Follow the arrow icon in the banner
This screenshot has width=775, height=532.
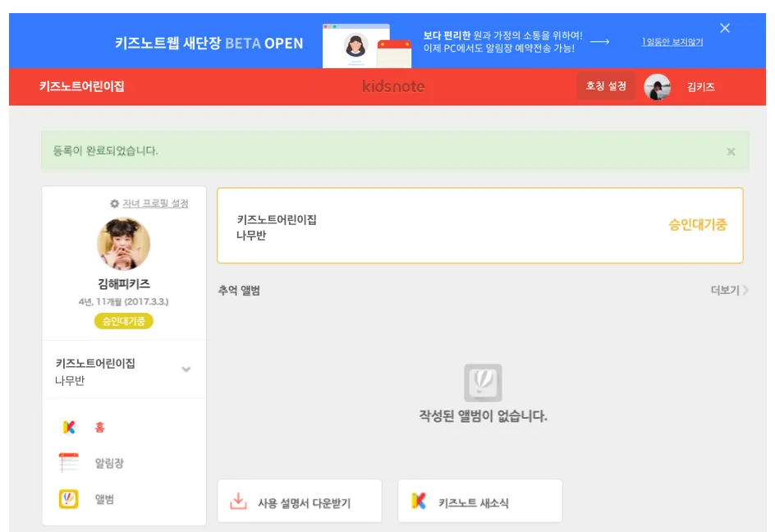pos(599,42)
